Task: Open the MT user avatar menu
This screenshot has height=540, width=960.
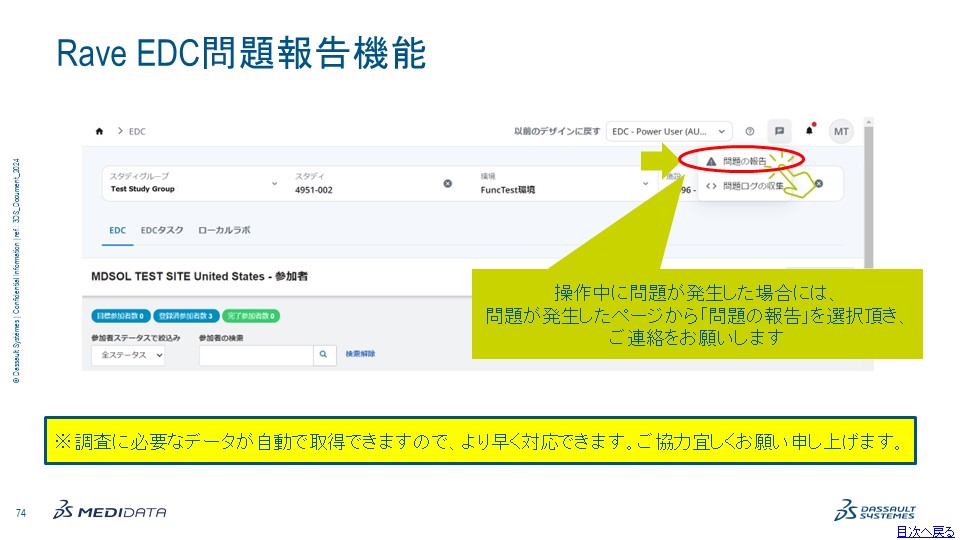Action: (841, 131)
